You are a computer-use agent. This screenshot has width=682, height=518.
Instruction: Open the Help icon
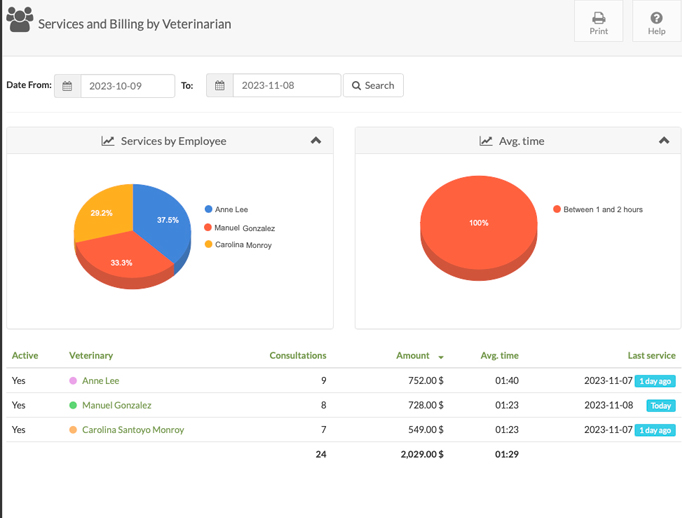(656, 21)
